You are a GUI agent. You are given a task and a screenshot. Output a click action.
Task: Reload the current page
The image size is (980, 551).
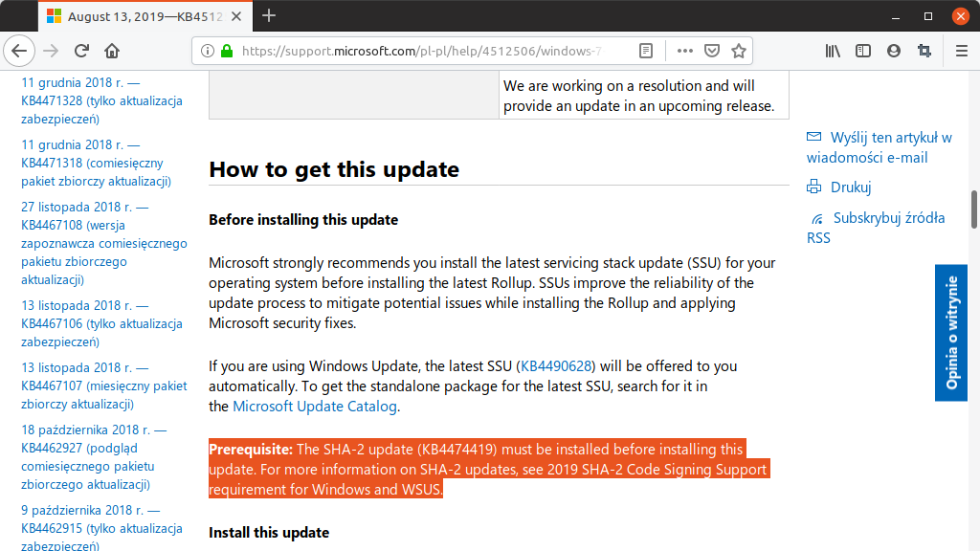(x=81, y=51)
